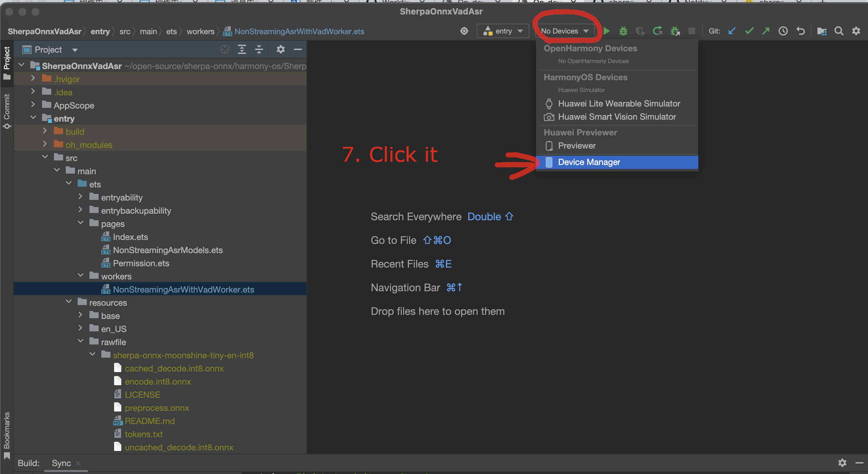Open Project panel options gear
868x474 pixels.
[x=281, y=50]
